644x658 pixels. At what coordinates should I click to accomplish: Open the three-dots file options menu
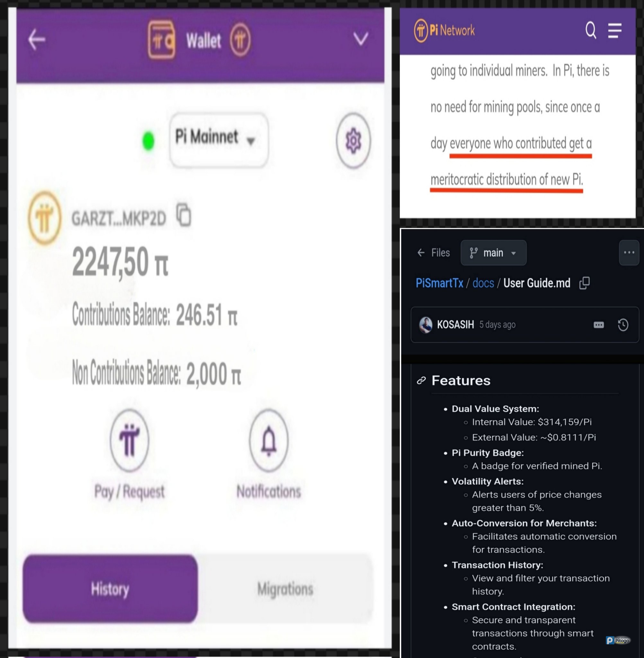click(629, 253)
